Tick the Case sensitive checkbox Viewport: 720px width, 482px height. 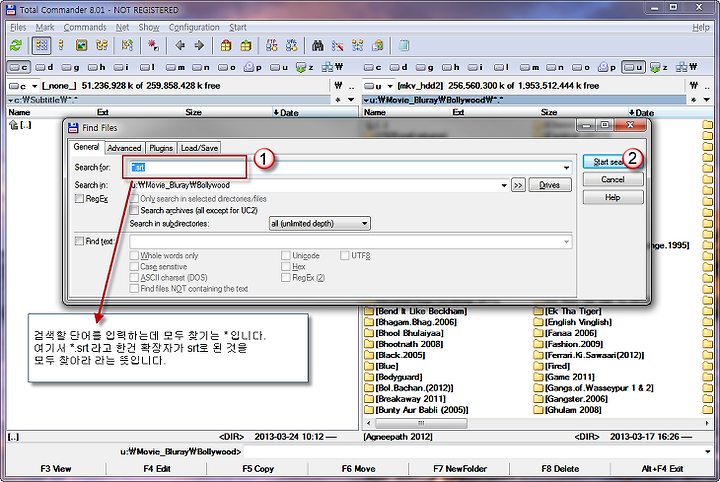pyautogui.click(x=134, y=266)
